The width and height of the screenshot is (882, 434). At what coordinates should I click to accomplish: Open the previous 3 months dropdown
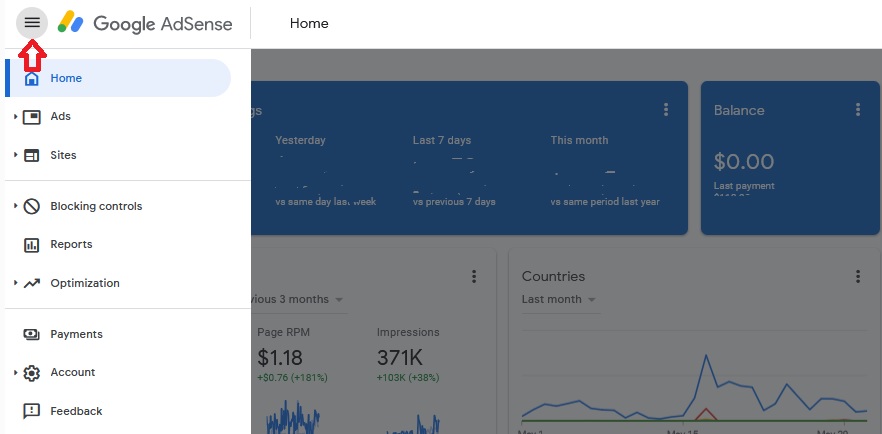coord(298,300)
